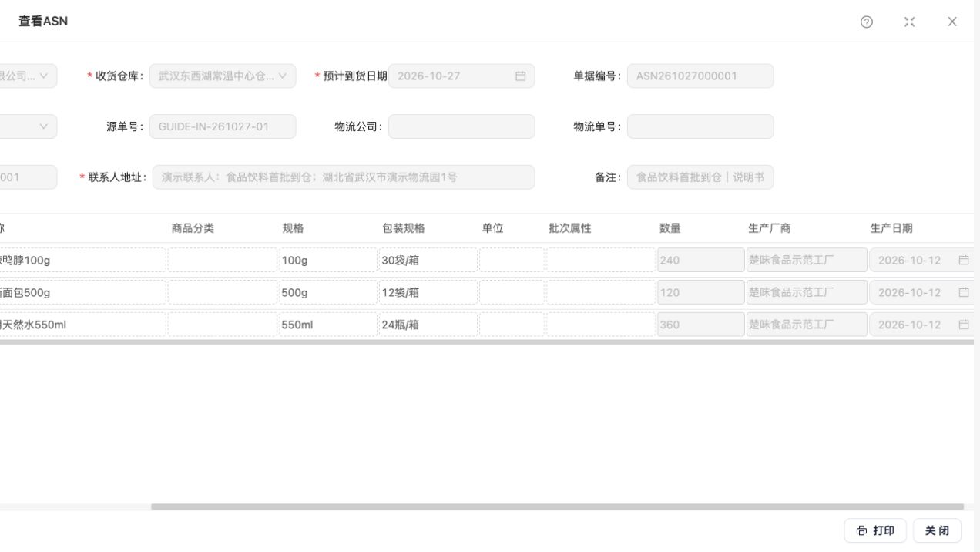Click the 规格 column header
Screen dimensions: 980x552
[293, 228]
